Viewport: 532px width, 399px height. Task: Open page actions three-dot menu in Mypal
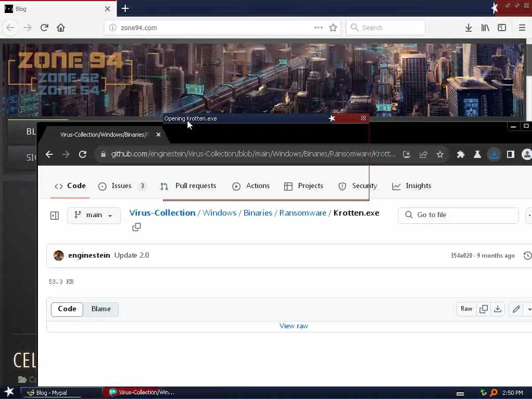pyautogui.click(x=318, y=28)
